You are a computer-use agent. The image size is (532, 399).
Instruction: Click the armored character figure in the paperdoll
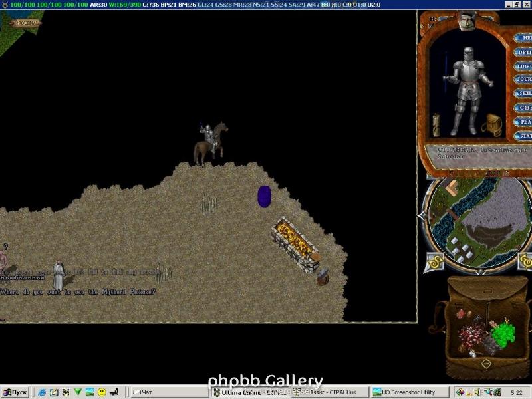coord(467,91)
